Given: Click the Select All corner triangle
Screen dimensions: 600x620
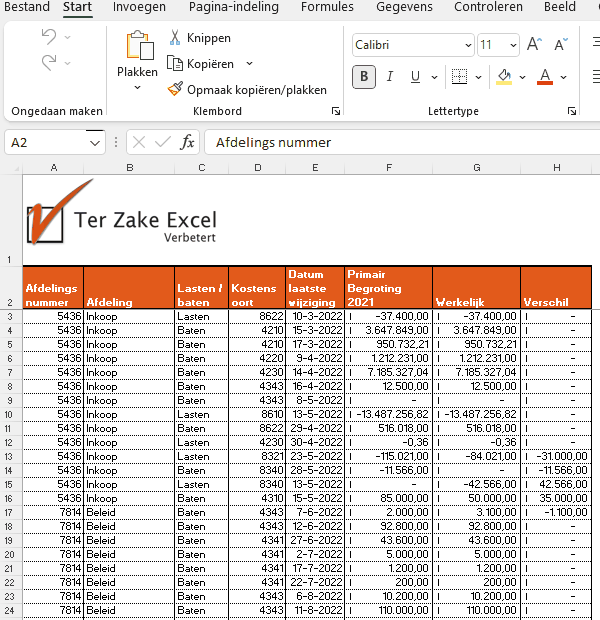Looking at the screenshot, I should 16,168.
